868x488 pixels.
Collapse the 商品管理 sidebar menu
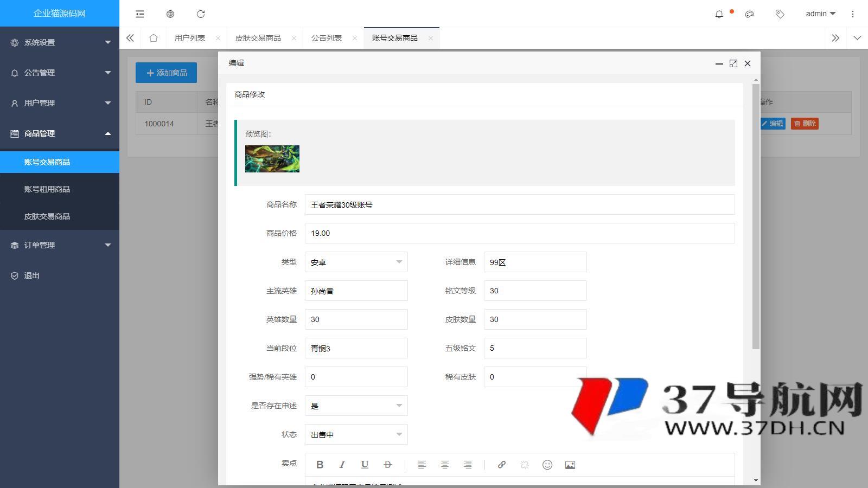(60, 133)
